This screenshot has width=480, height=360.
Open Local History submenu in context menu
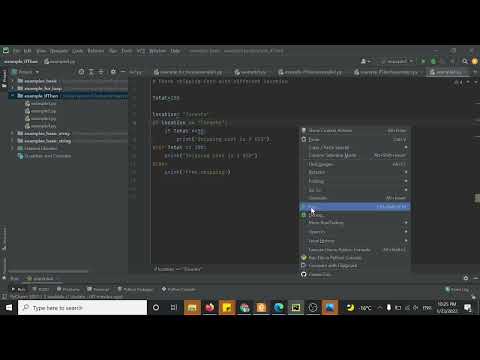(x=355, y=241)
